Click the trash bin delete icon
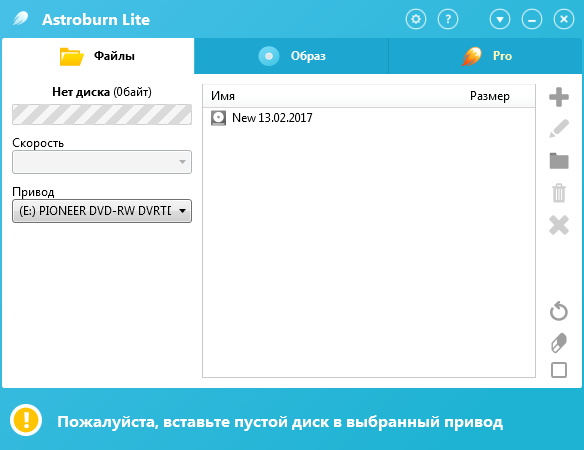 tap(559, 193)
